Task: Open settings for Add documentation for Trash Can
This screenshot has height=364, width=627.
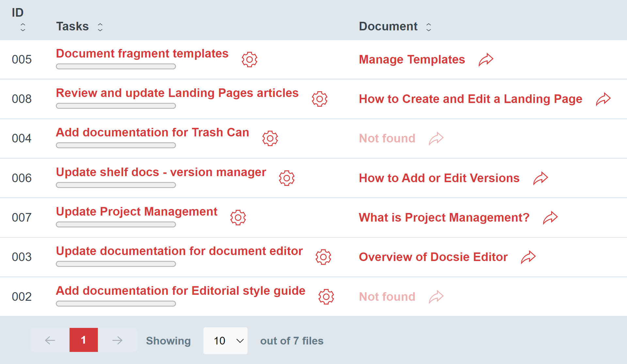Action: [270, 138]
